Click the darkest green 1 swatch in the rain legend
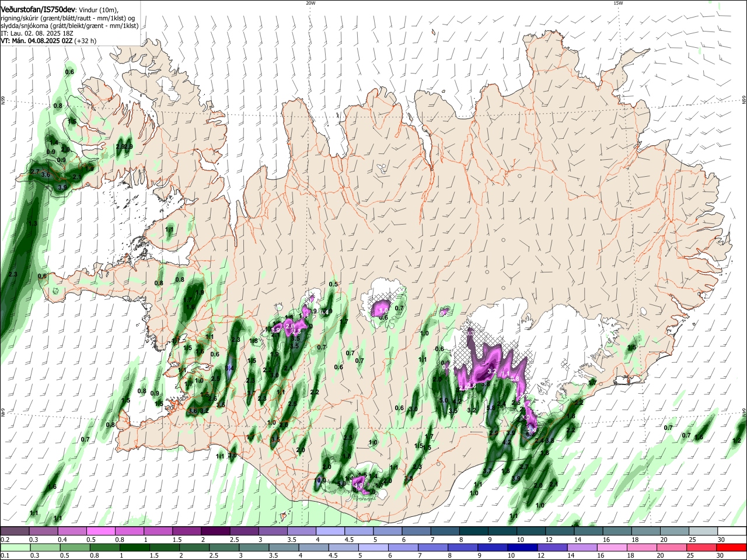 (134, 547)
